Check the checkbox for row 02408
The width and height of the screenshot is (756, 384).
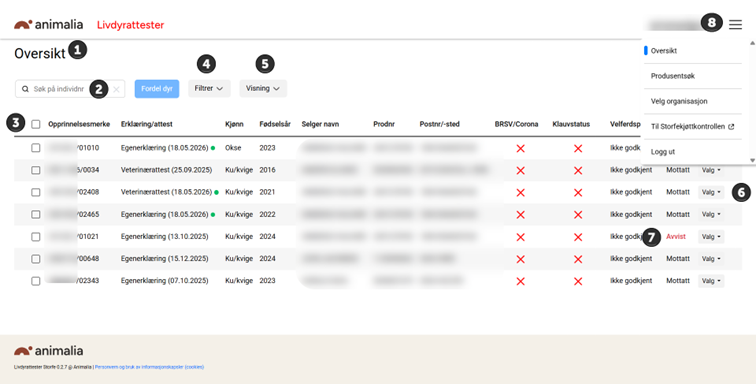tap(36, 192)
